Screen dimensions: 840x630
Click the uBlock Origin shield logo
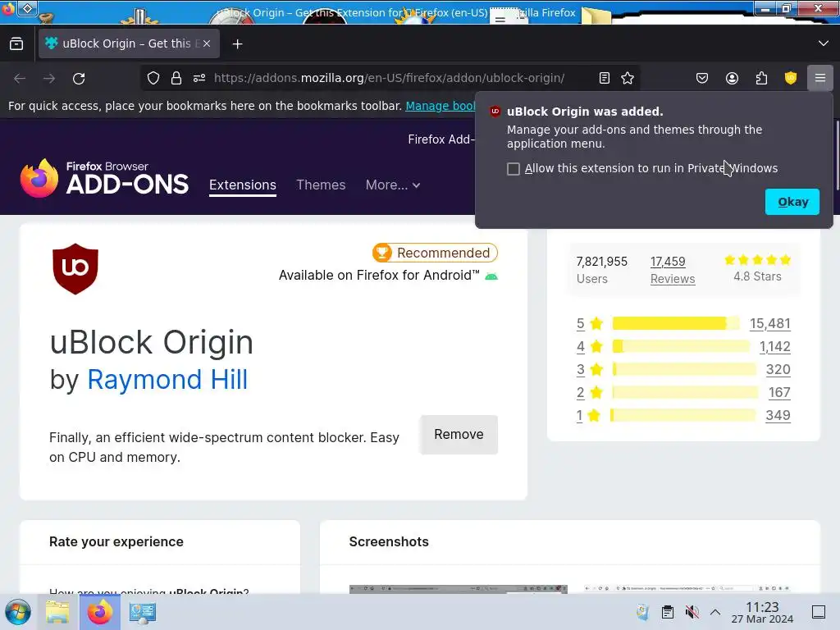click(75, 269)
